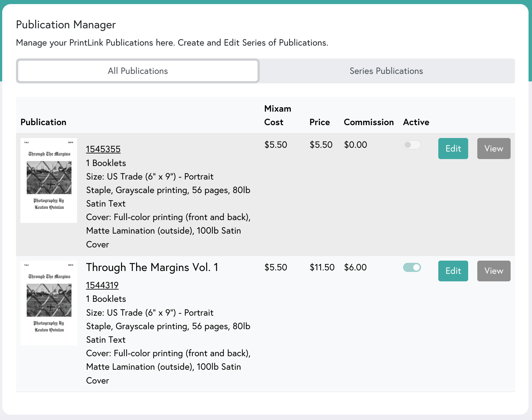This screenshot has height=420, width=532.
Task: Open publication link 1545355
Action: [103, 149]
